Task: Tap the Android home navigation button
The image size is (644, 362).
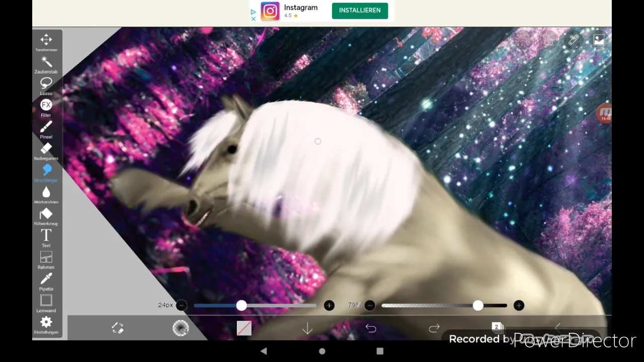Action: 322,351
